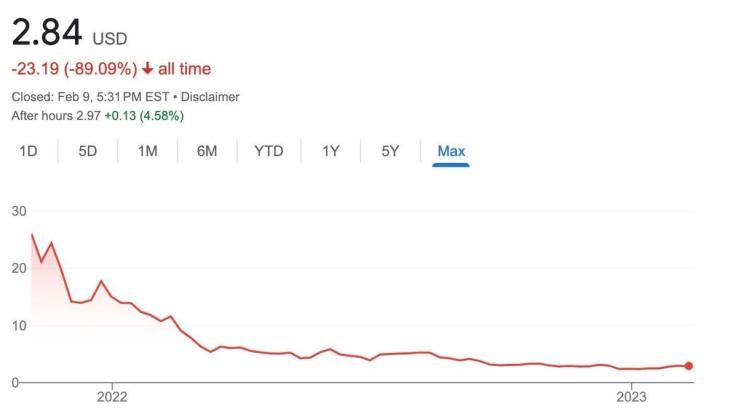Switch to the 5D range tab
Screen dimensions: 738x420
[x=87, y=151]
